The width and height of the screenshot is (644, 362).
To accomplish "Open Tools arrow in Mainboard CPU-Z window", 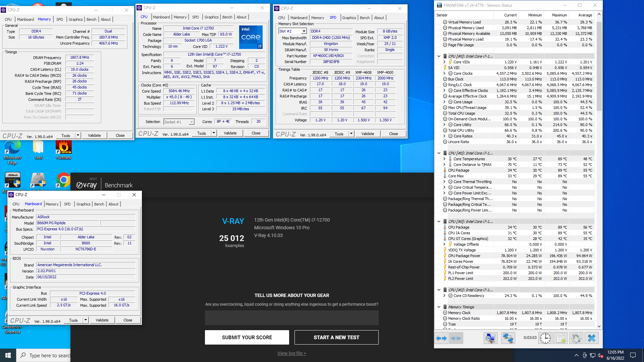I will [x=86, y=320].
